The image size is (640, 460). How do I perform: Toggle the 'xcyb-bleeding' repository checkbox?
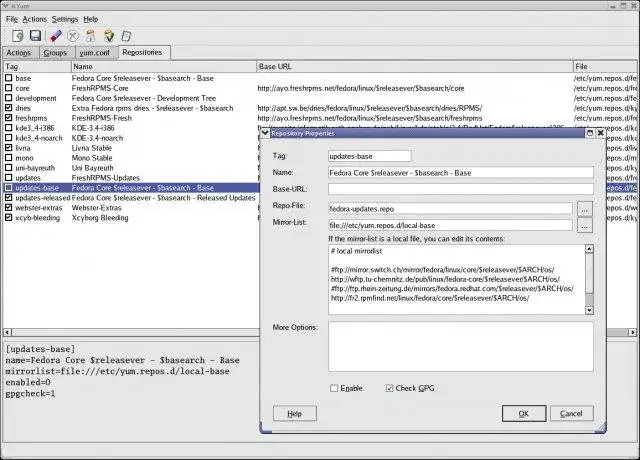click(9, 217)
